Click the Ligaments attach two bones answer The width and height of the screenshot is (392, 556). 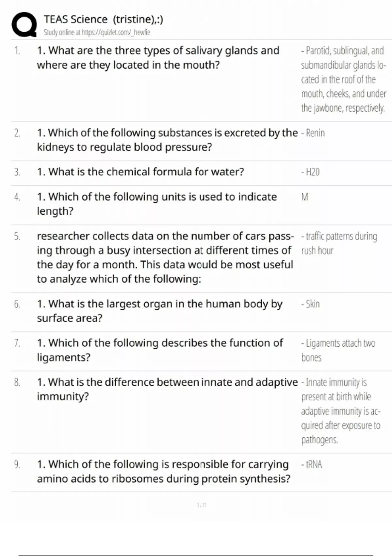[x=338, y=350]
